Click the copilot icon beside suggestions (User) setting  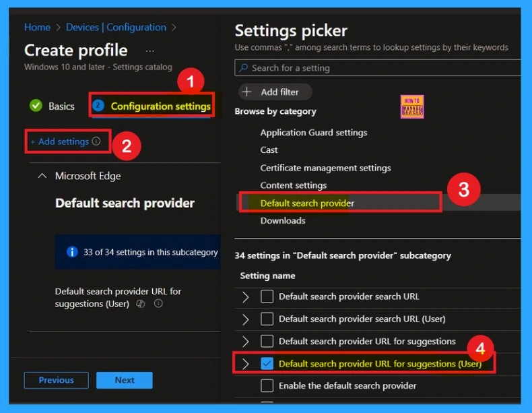click(x=141, y=304)
